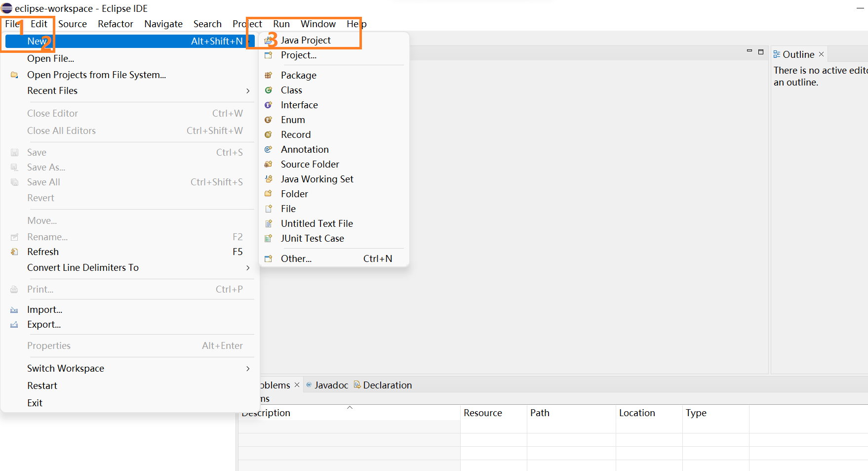
Task: Click the Refresh icon in File menu
Action: click(14, 252)
